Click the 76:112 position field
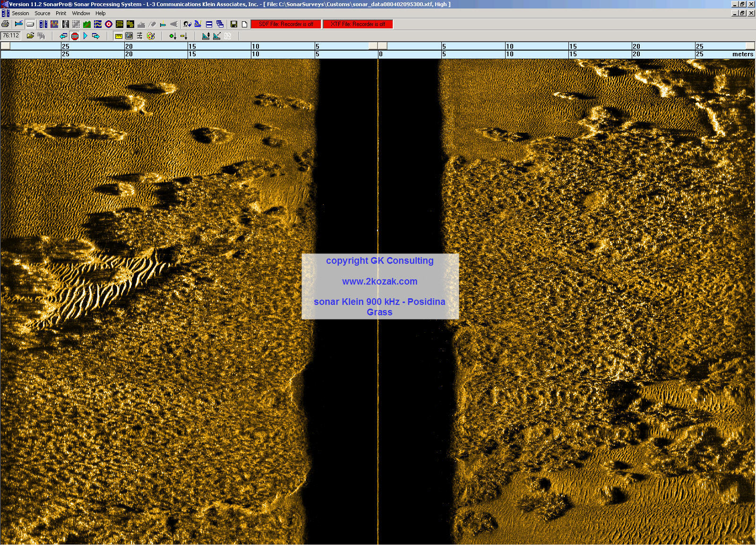Image resolution: width=756 pixels, height=545 pixels. coord(10,35)
